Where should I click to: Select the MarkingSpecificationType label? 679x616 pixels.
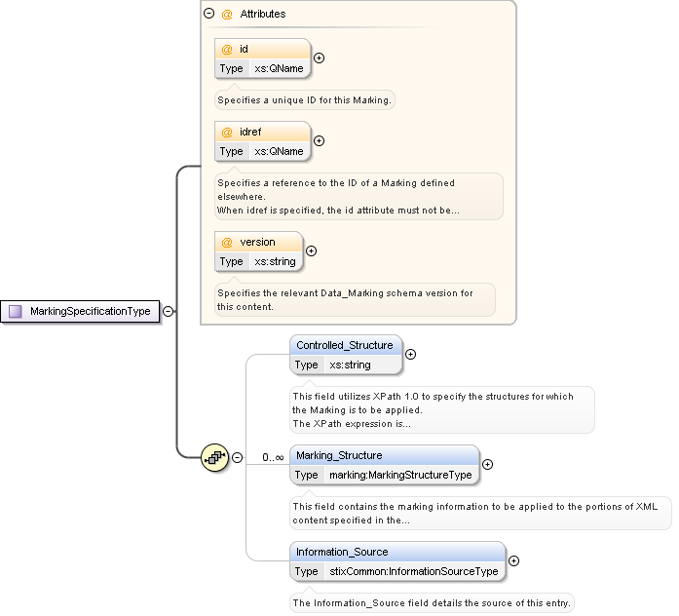point(90,311)
